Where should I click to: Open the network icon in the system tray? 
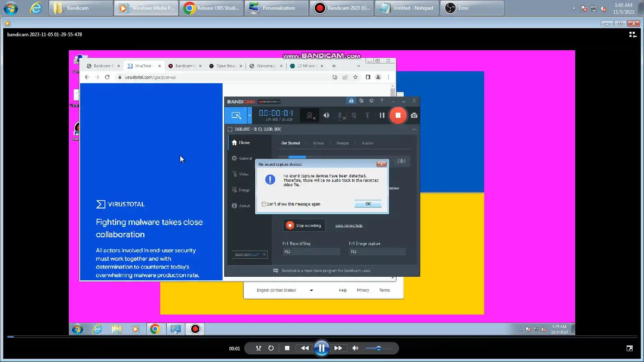(x=594, y=8)
